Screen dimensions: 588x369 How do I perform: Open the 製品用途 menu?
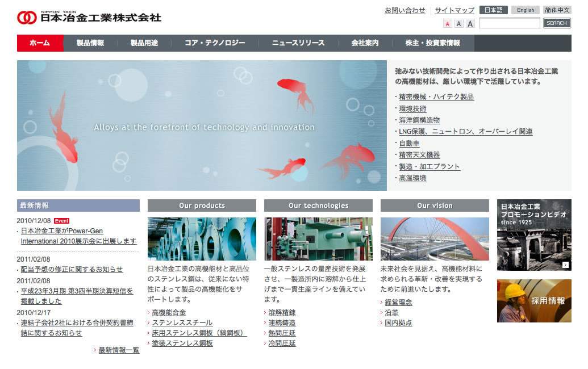click(144, 43)
